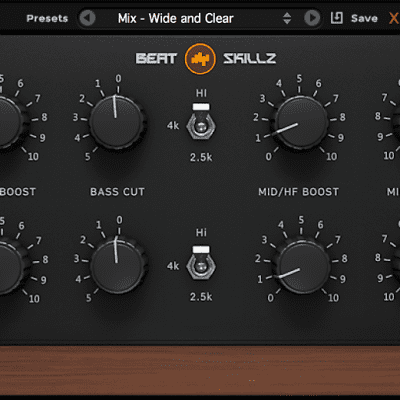Click the bottom-row mid/HF boost knob
The image size is (400, 400).
[303, 266]
